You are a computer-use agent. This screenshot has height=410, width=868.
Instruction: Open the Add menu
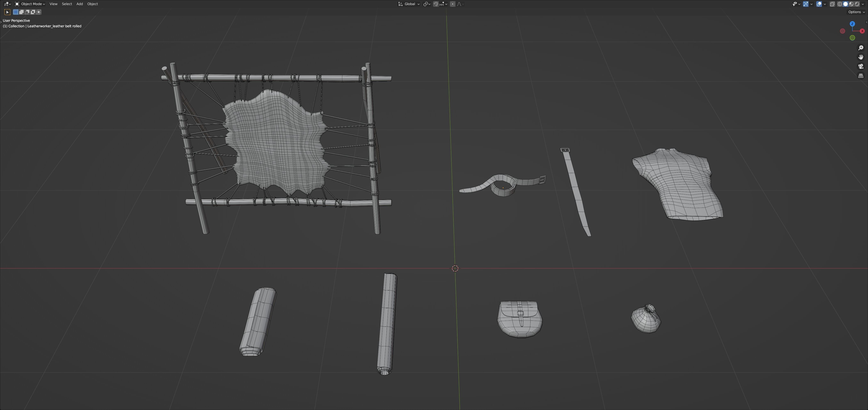pyautogui.click(x=80, y=4)
